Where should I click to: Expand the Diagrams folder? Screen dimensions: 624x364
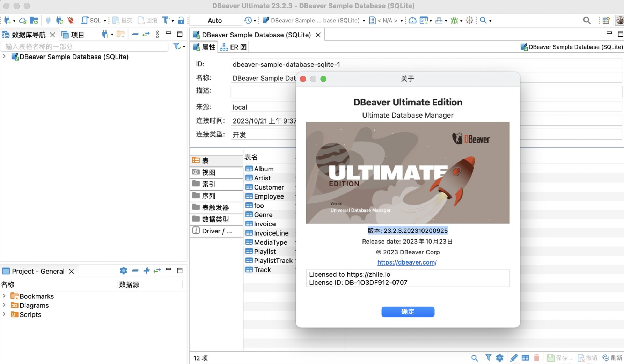(x=4, y=305)
